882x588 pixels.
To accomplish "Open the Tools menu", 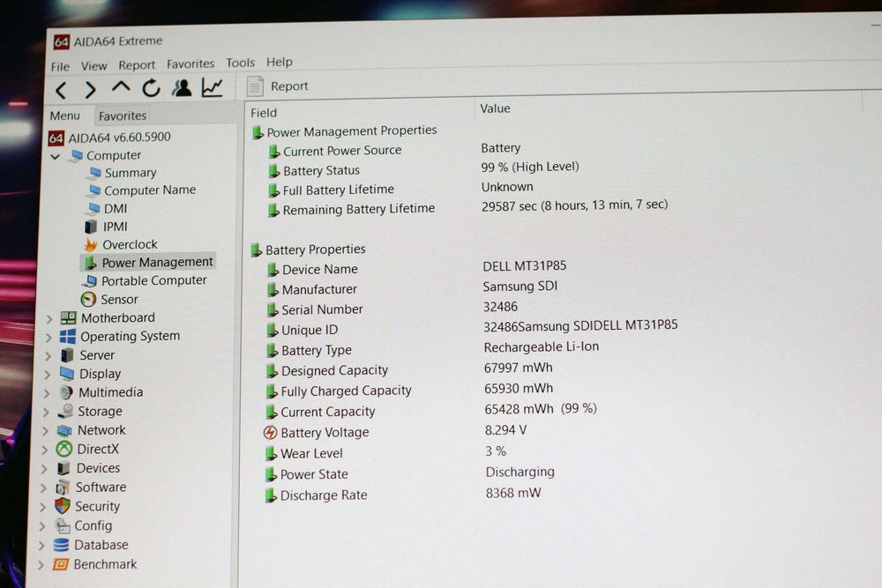I will 240,63.
